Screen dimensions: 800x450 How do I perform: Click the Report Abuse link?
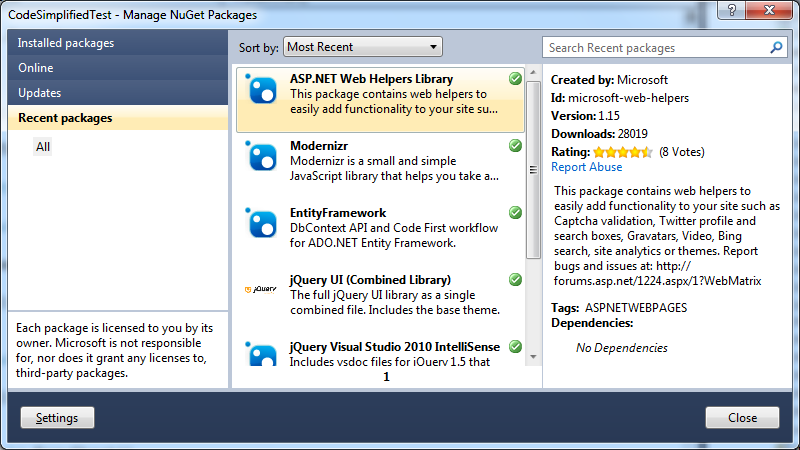pos(586,167)
